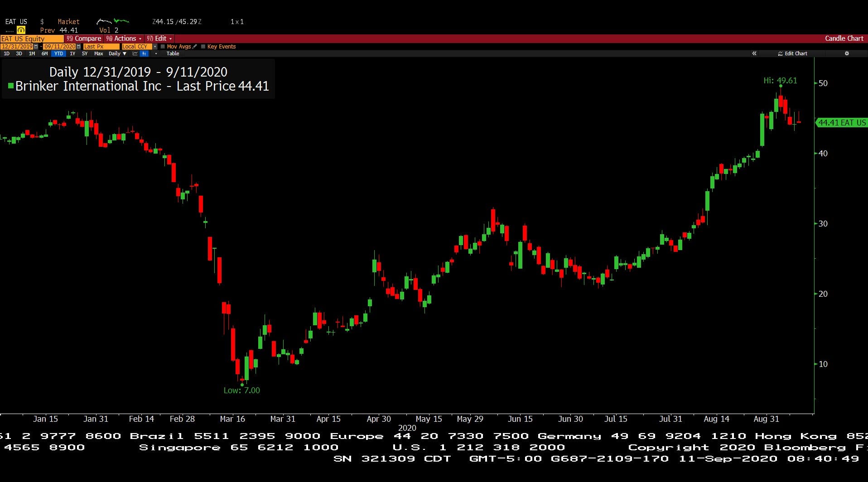This screenshot has height=482, width=868.
Task: Select the Max range tab
Action: (x=98, y=53)
